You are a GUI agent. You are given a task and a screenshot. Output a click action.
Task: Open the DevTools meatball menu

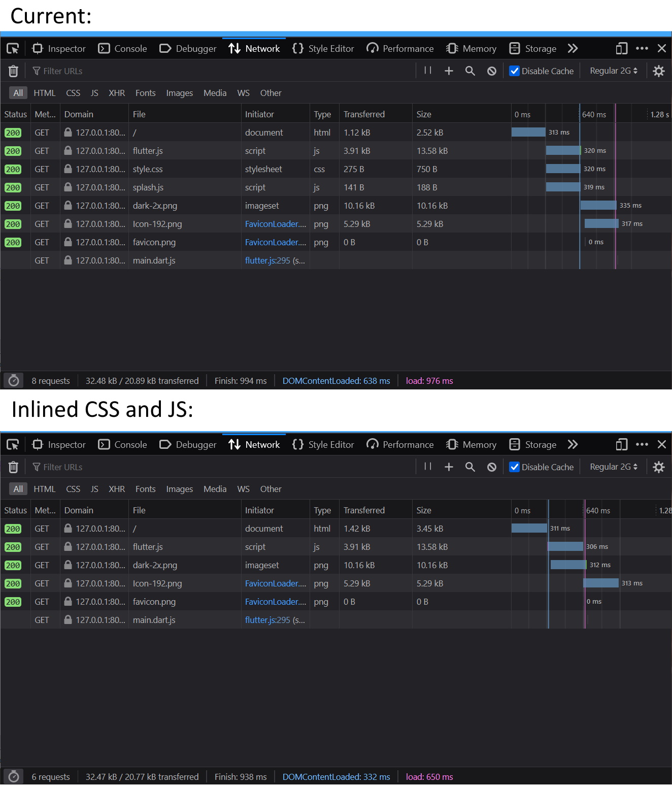coord(642,48)
